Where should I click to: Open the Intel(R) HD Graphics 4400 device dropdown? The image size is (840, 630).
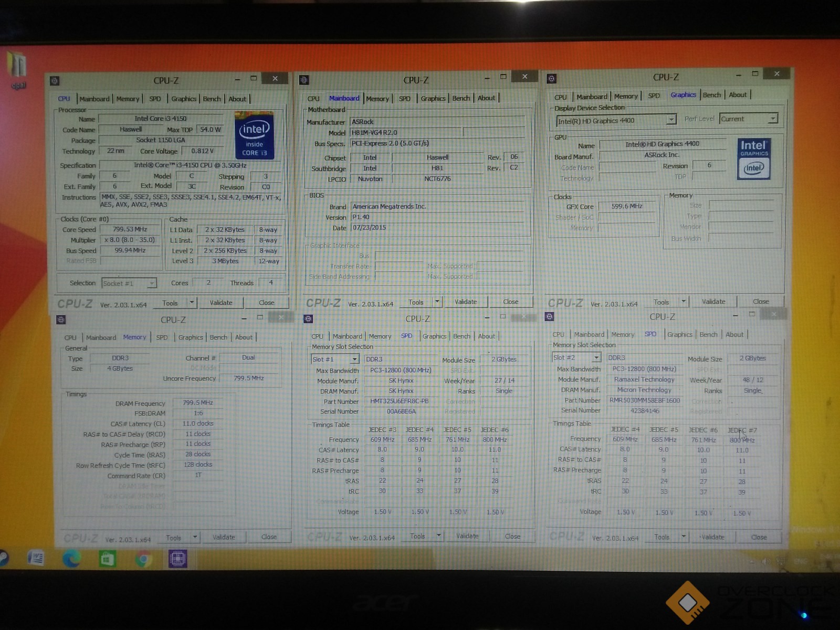(671, 120)
